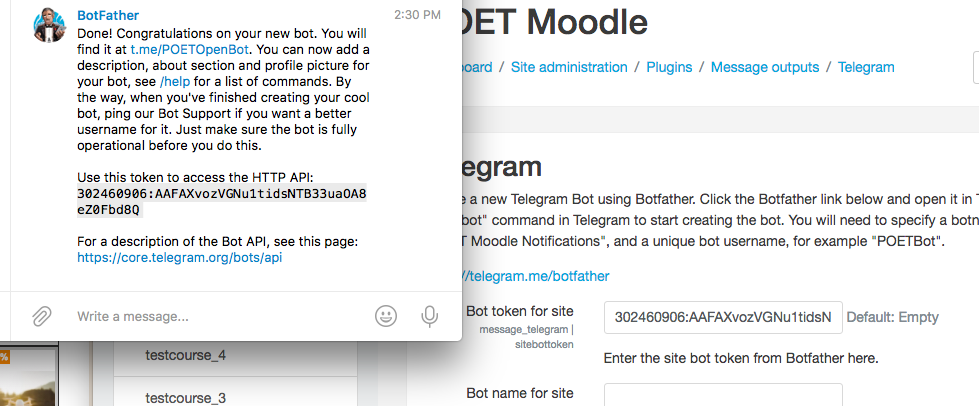Click the /help command link
The width and height of the screenshot is (979, 406).
click(176, 81)
